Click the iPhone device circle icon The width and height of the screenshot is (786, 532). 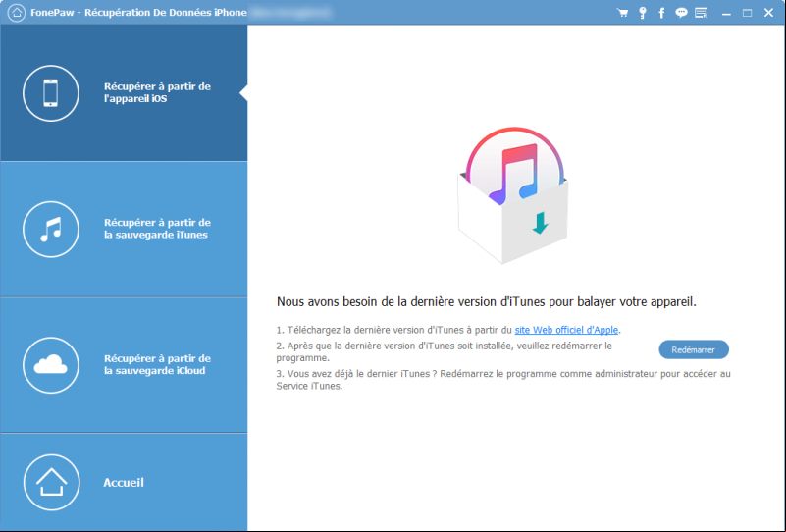coord(51,93)
